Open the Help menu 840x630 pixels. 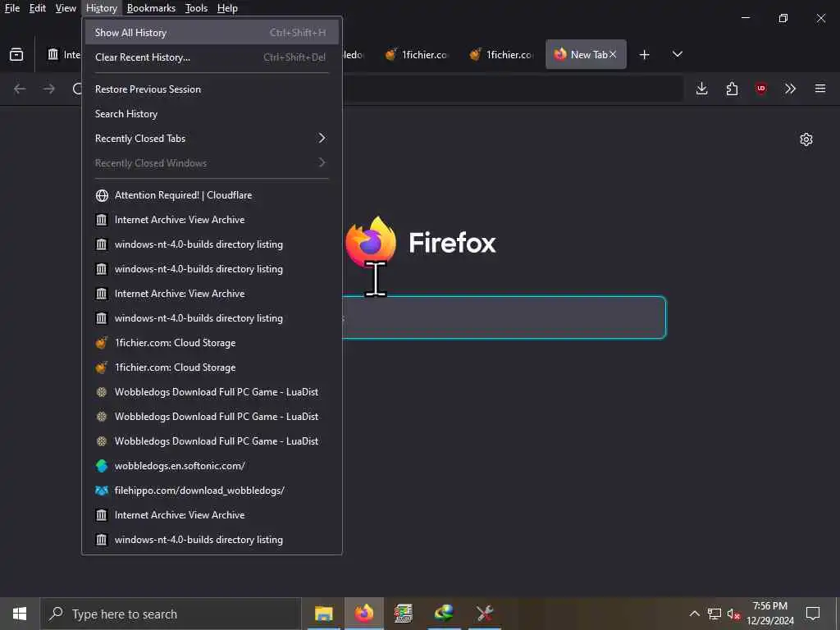[227, 8]
